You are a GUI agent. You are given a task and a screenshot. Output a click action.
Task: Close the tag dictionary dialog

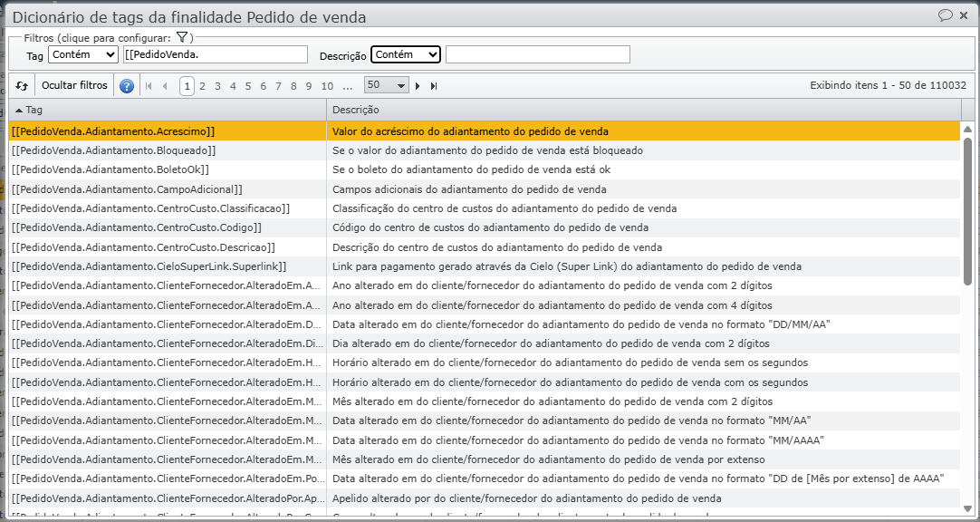click(x=964, y=15)
